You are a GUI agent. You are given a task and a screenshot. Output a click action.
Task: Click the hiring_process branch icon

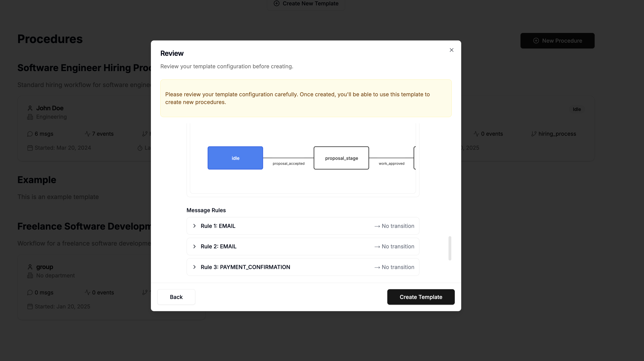534,134
